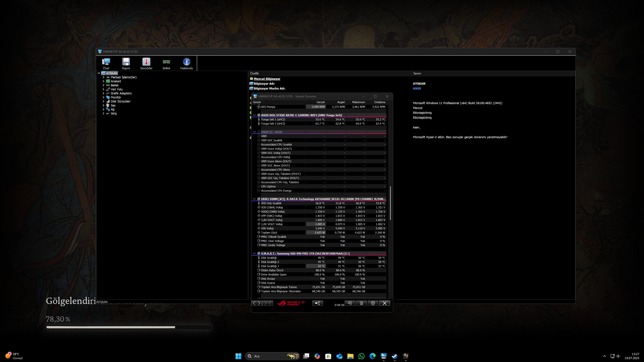Collapse the DDR5 DIMM [#3] sensor group
644x362 pixels.
tap(254, 199)
